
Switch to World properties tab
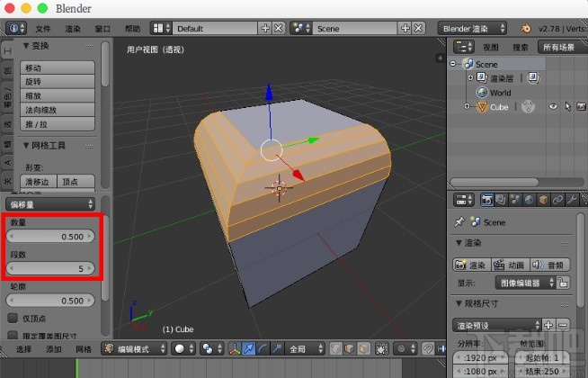point(530,200)
